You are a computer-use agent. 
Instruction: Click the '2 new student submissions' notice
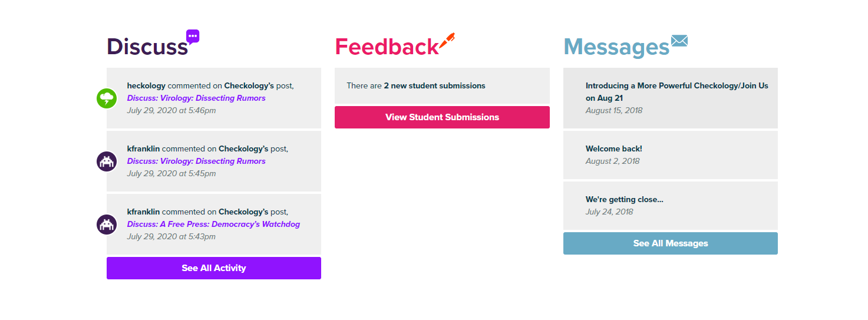tap(434, 86)
